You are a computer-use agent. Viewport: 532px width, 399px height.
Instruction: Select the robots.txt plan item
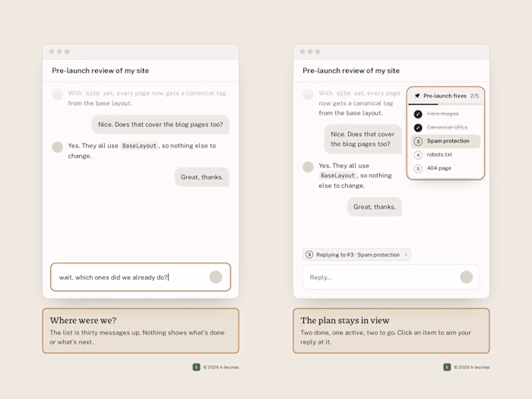[445, 155]
